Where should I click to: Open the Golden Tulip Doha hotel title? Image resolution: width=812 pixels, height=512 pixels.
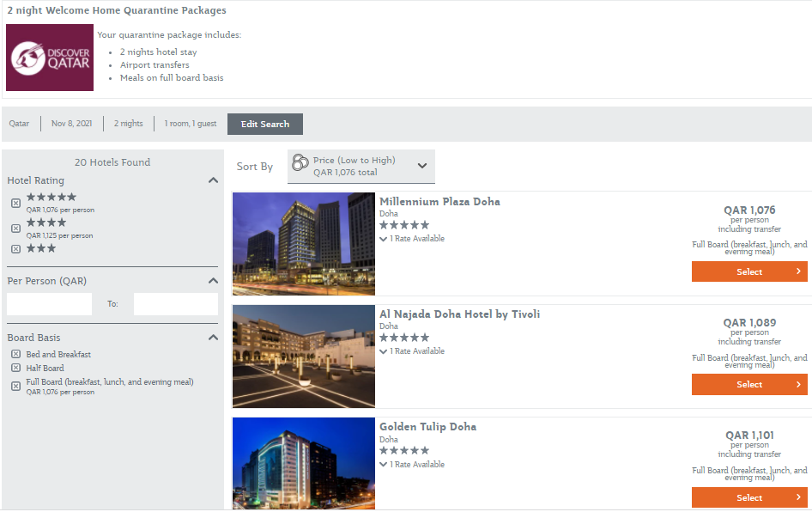pyautogui.click(x=427, y=427)
